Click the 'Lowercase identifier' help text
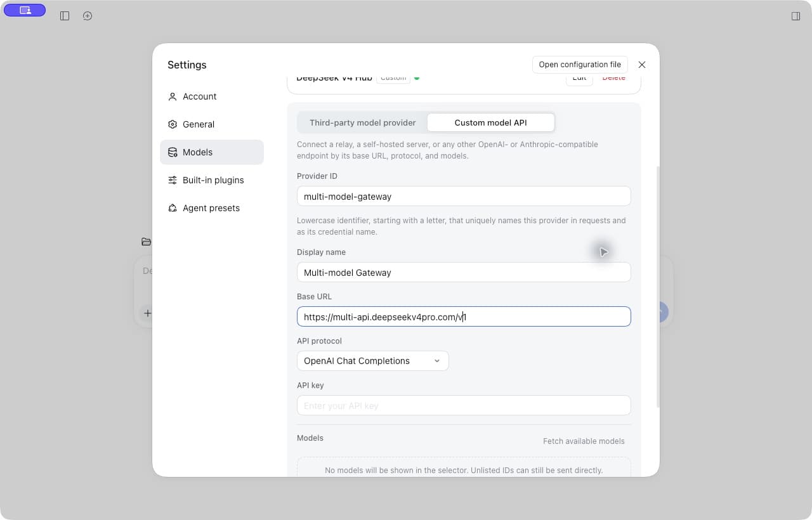This screenshot has width=812, height=520. 461,226
